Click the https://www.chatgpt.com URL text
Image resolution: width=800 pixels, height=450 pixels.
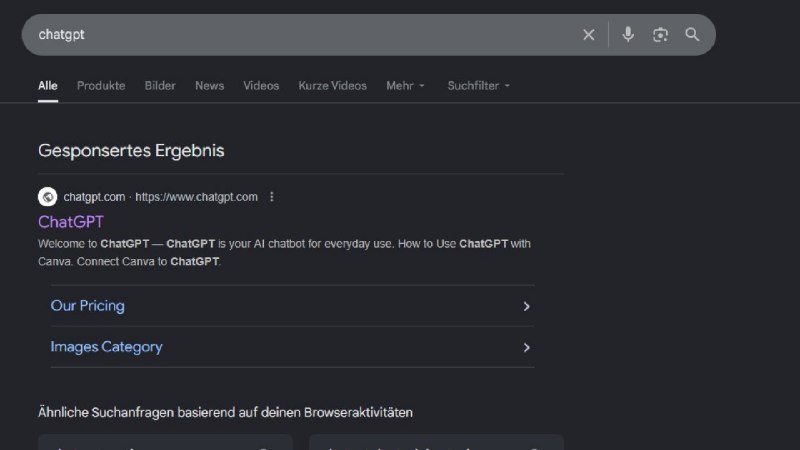196,197
